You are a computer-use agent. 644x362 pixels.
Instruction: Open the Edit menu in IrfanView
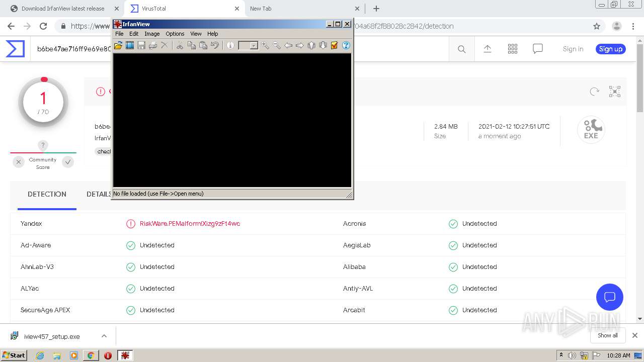pos(134,34)
